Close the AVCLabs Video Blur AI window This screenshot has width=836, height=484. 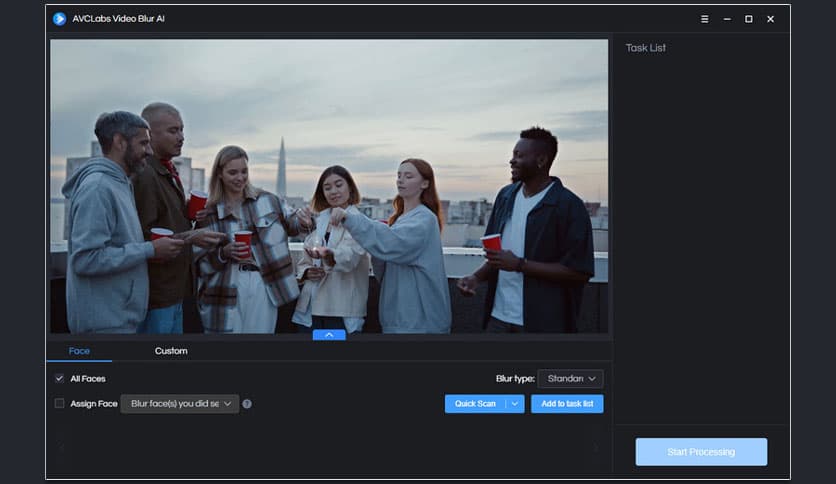pyautogui.click(x=770, y=19)
